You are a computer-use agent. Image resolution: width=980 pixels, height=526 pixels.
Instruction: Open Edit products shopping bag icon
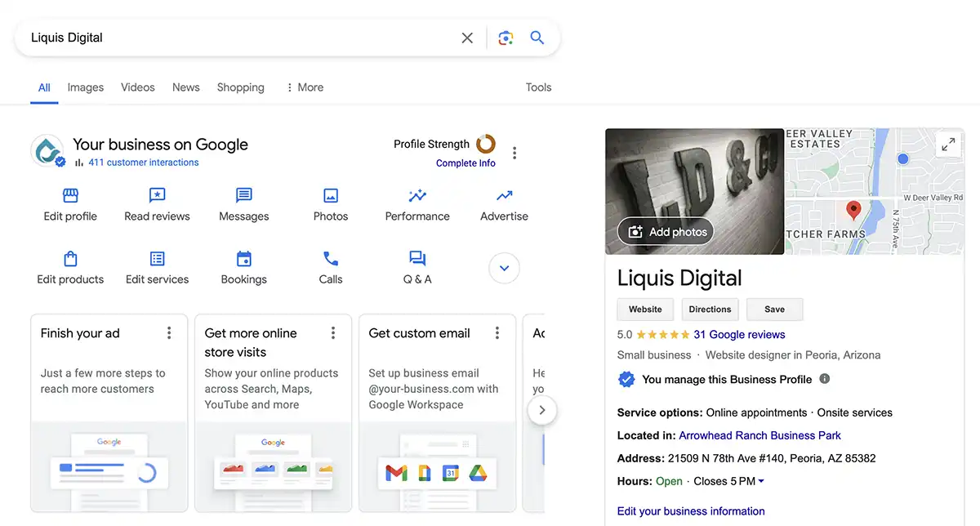click(x=70, y=258)
